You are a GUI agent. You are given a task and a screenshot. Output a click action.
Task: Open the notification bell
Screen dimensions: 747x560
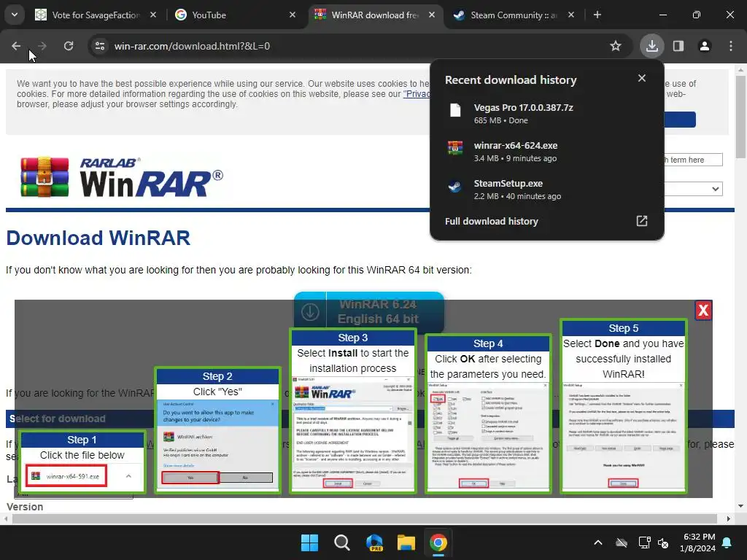pyautogui.click(x=727, y=542)
